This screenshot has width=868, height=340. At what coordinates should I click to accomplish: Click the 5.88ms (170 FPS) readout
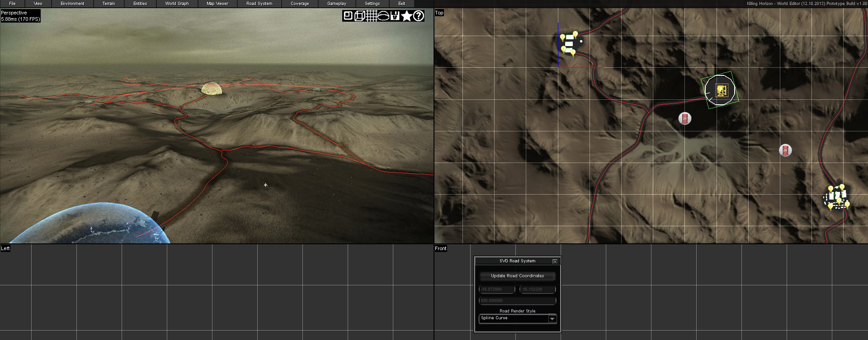(x=21, y=19)
